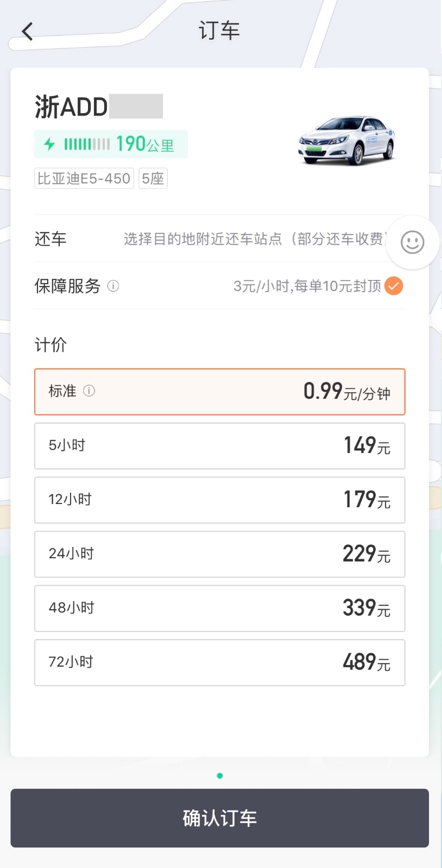Select the 48小时 339元 package
This screenshot has width=442, height=868.
(x=220, y=609)
